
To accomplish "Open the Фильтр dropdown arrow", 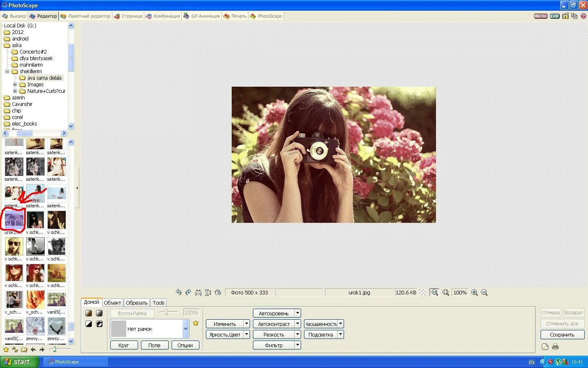I will (298, 345).
